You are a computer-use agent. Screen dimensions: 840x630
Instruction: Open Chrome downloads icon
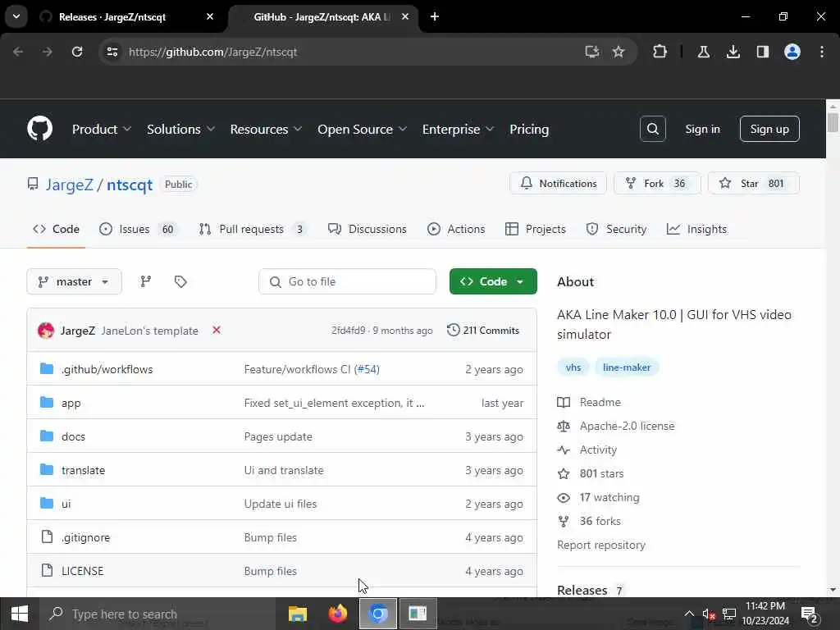tap(733, 52)
